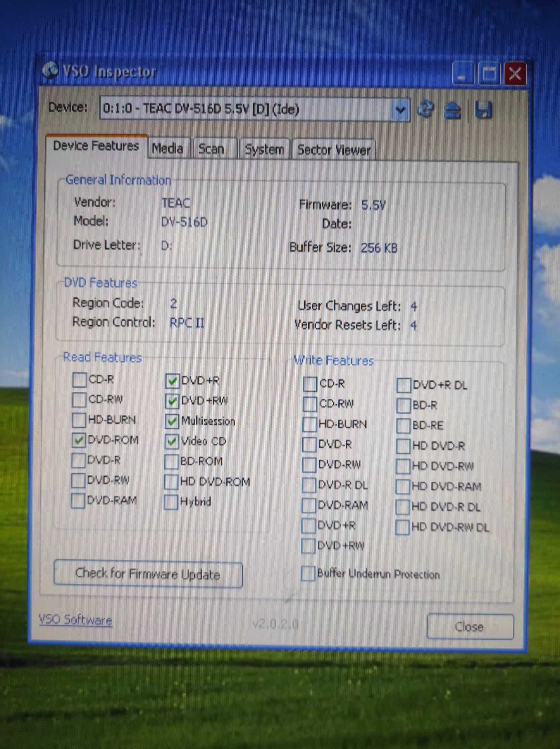Toggle the Multisession read checkbox

pos(172,421)
